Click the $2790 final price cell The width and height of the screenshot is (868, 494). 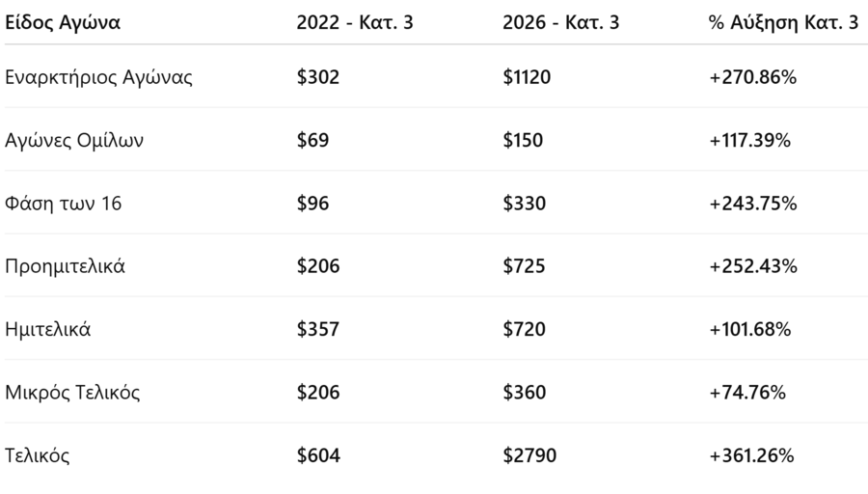pyautogui.click(x=529, y=455)
